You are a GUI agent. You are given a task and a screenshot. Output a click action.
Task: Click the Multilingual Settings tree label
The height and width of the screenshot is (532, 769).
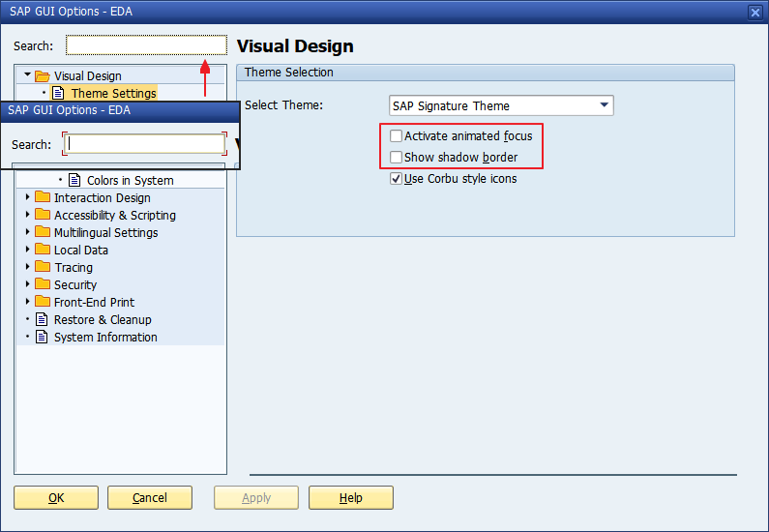click(106, 233)
